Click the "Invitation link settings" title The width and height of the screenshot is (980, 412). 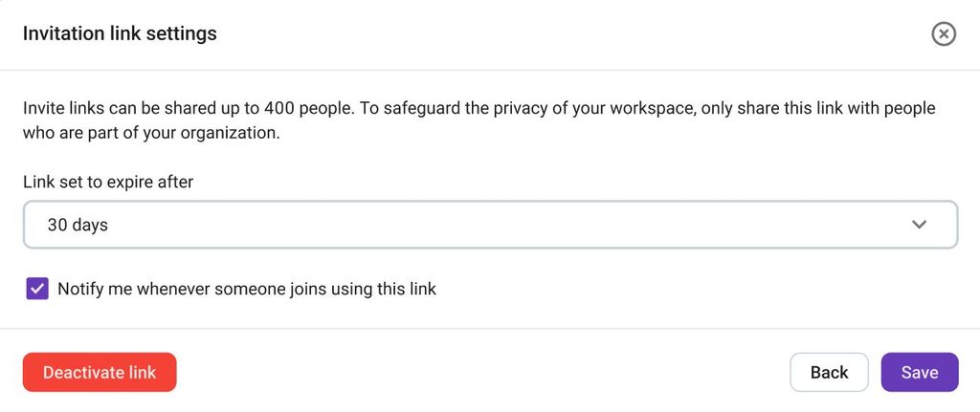(120, 33)
